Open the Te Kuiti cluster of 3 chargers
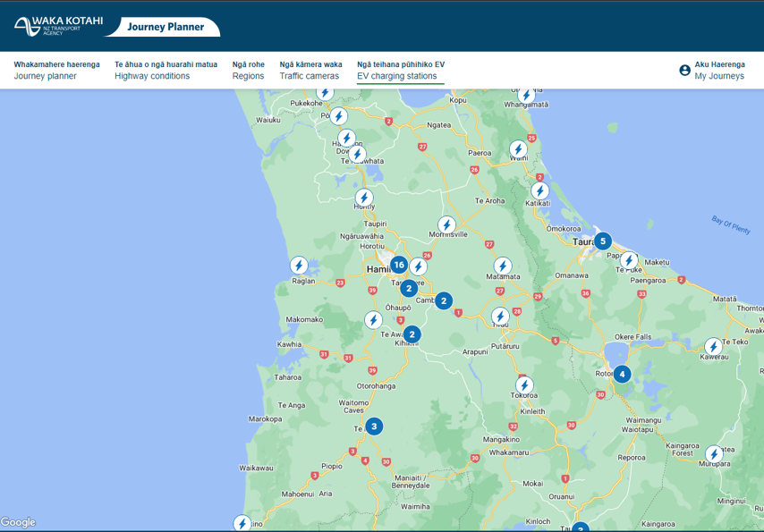The image size is (764, 532). pyautogui.click(x=374, y=426)
